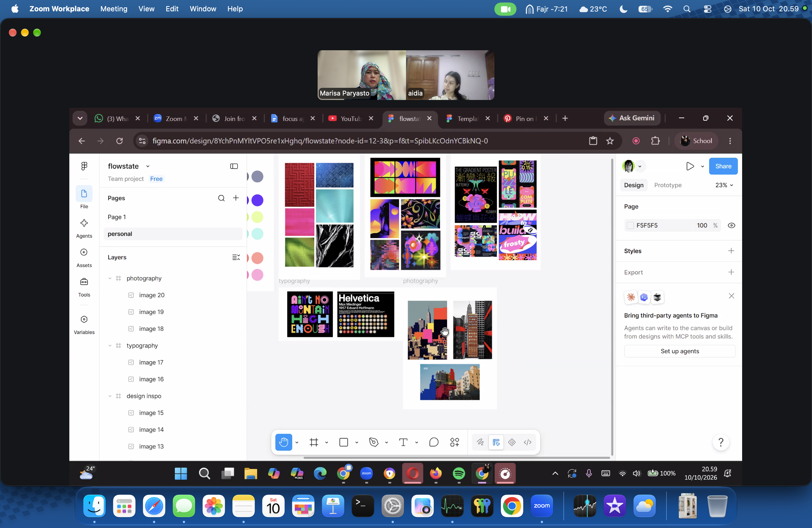Open the Actions components tool
The height and width of the screenshot is (528, 812).
(x=455, y=442)
